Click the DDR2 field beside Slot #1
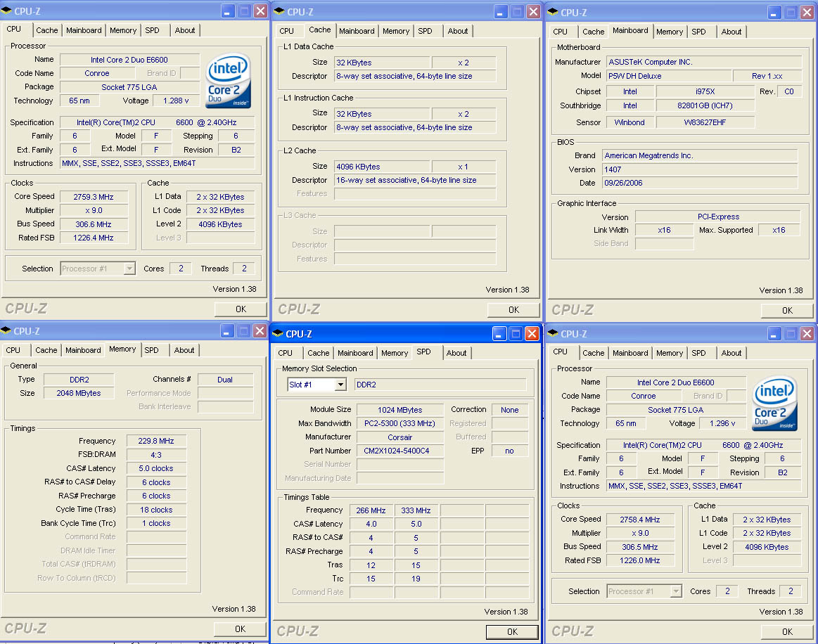The image size is (818, 644). click(440, 385)
